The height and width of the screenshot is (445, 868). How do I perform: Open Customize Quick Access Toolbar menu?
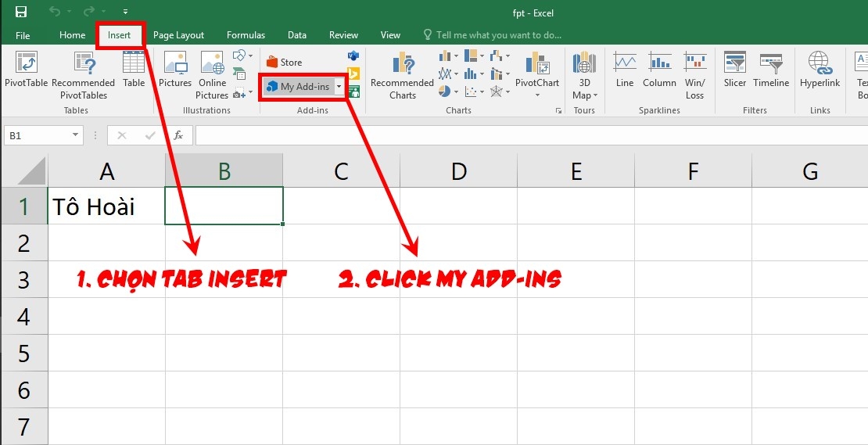click(126, 12)
